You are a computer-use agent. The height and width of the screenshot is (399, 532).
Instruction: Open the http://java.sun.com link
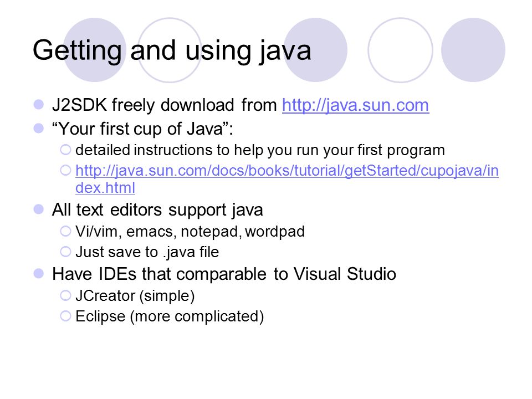pos(355,105)
